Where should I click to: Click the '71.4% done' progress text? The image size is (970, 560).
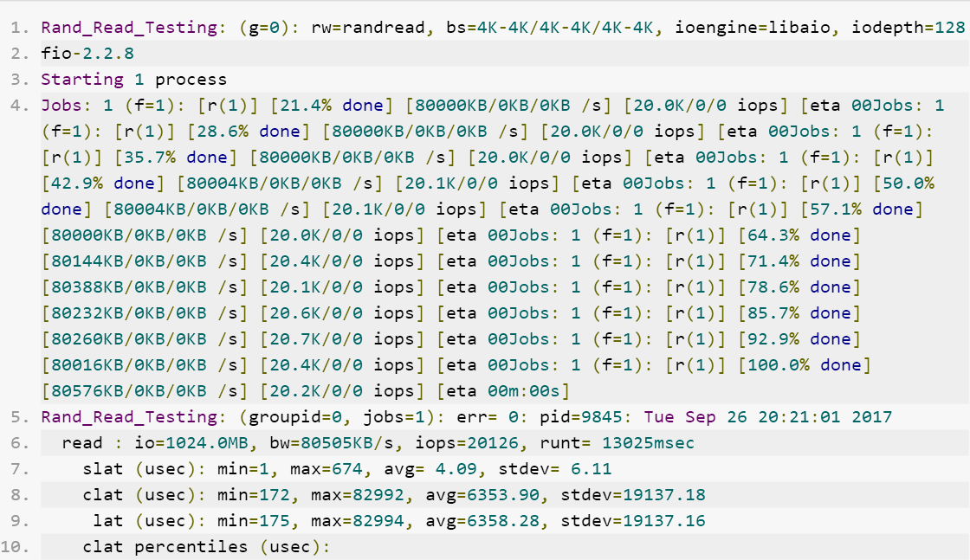[x=799, y=261]
